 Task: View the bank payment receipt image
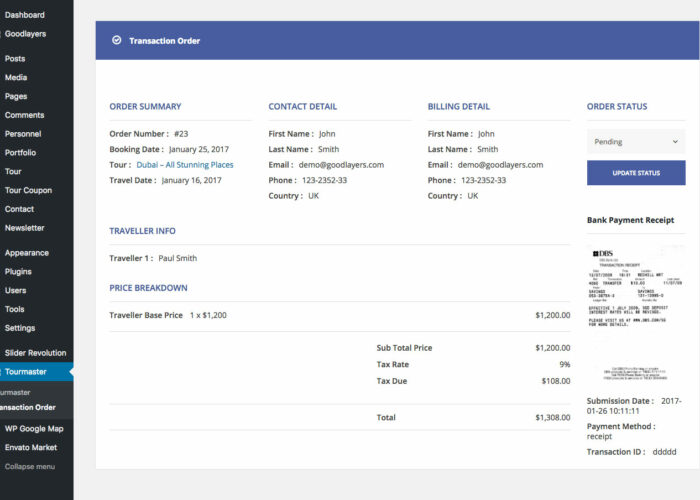[x=635, y=315]
